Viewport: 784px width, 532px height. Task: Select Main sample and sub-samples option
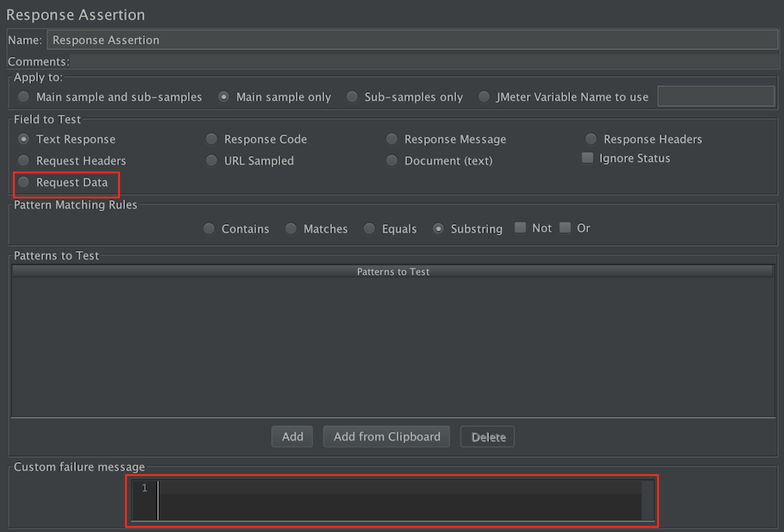point(24,97)
